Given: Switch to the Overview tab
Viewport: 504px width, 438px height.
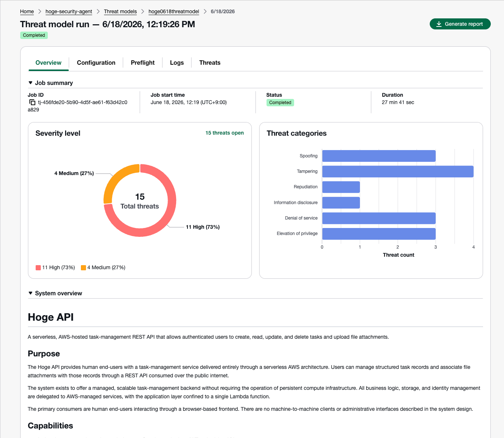Looking at the screenshot, I should (x=49, y=63).
